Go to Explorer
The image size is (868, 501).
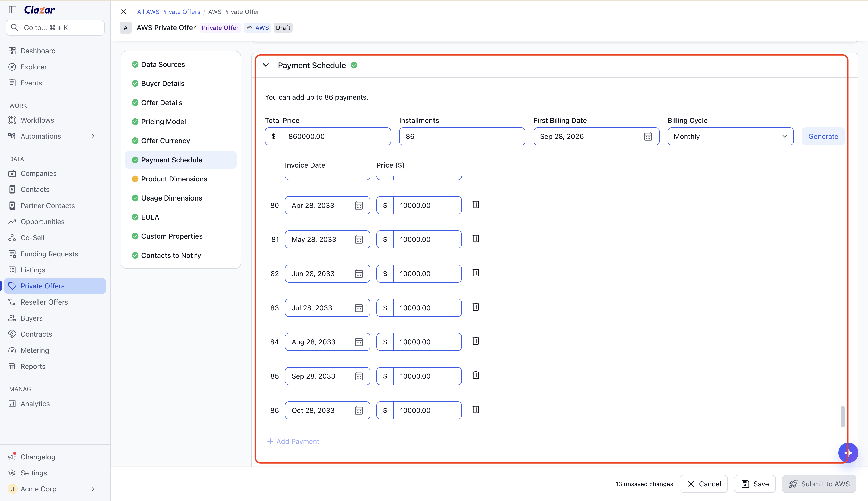tap(55, 67)
